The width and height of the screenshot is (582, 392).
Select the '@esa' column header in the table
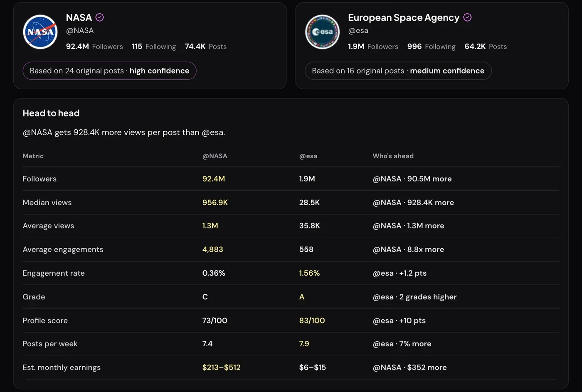tap(308, 156)
